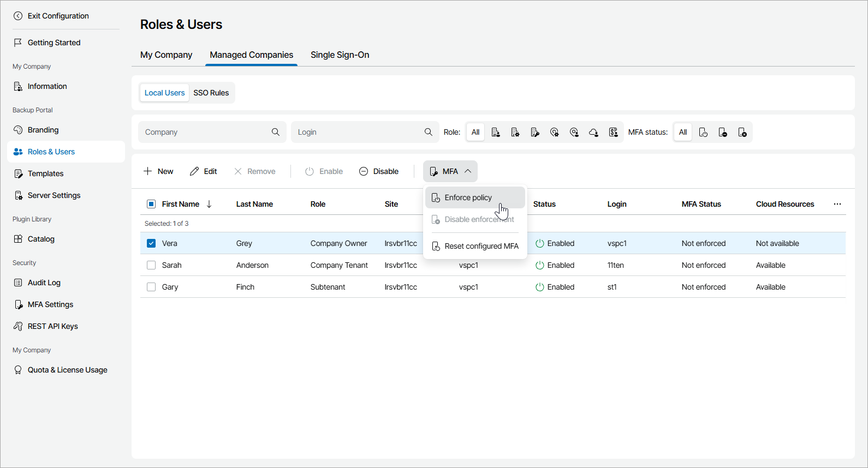
Task: Filter roles by the cloud user icon
Action: pyautogui.click(x=593, y=132)
